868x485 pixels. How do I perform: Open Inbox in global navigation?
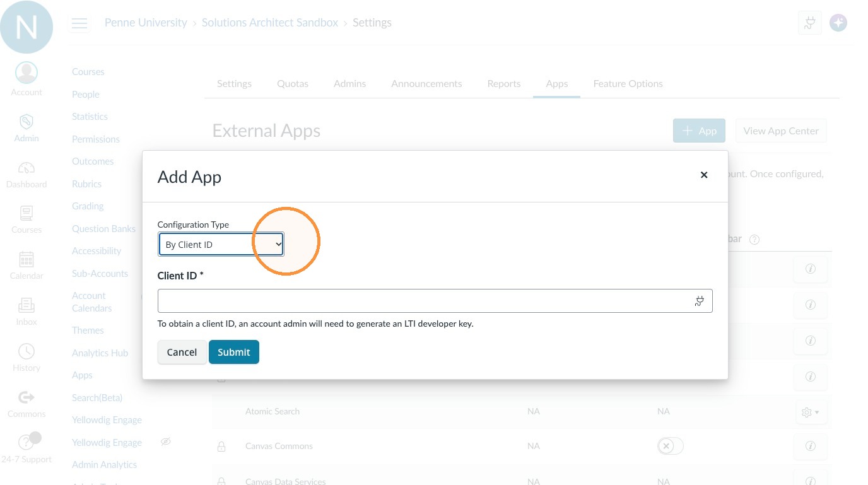pos(26,312)
